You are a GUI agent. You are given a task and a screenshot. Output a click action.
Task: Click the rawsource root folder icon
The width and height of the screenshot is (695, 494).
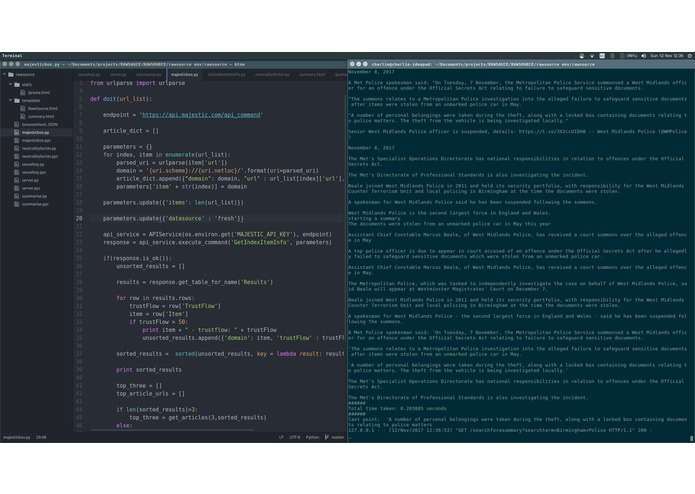(11, 74)
